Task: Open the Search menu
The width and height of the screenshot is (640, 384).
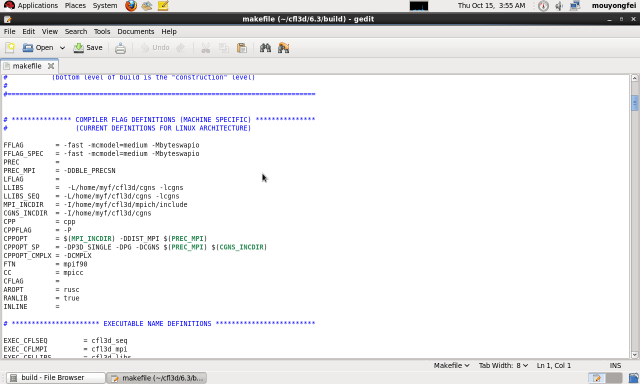Action: pos(76,31)
